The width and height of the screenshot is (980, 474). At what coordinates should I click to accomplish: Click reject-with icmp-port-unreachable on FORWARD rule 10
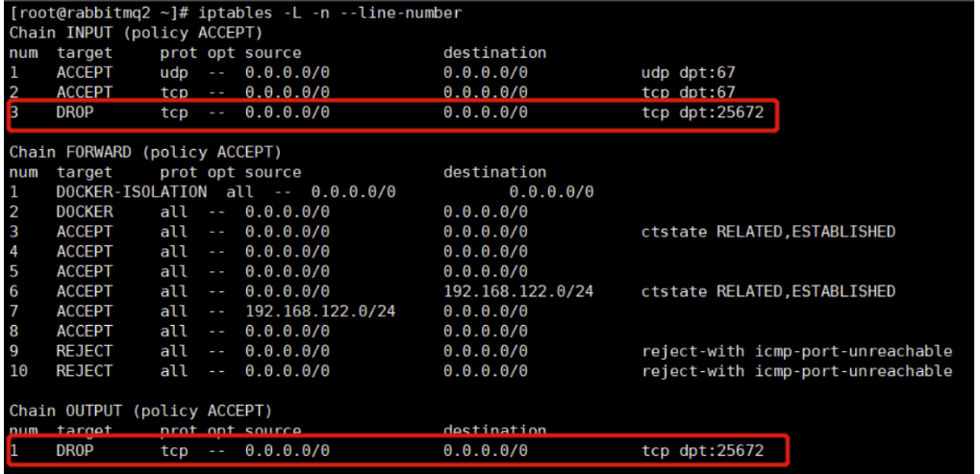[x=796, y=371]
